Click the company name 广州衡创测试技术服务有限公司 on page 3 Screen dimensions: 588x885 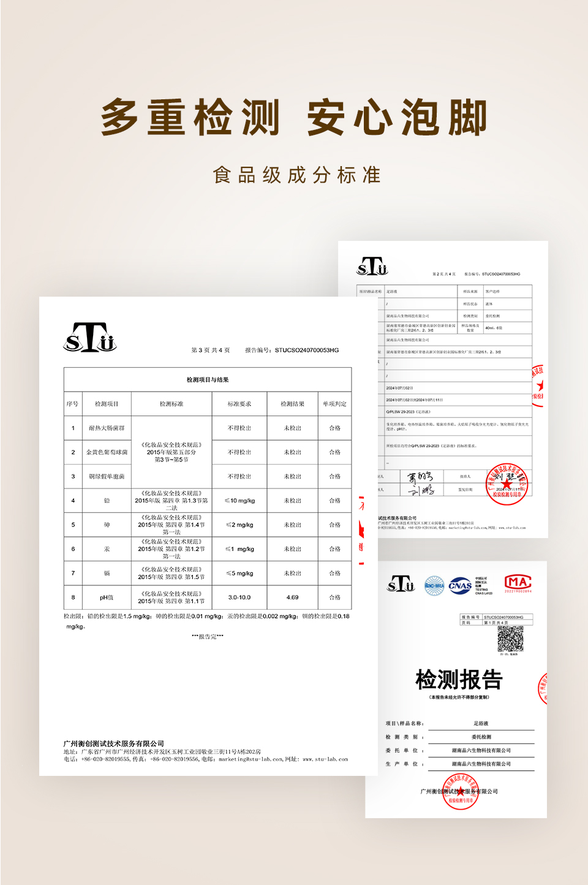[114, 743]
